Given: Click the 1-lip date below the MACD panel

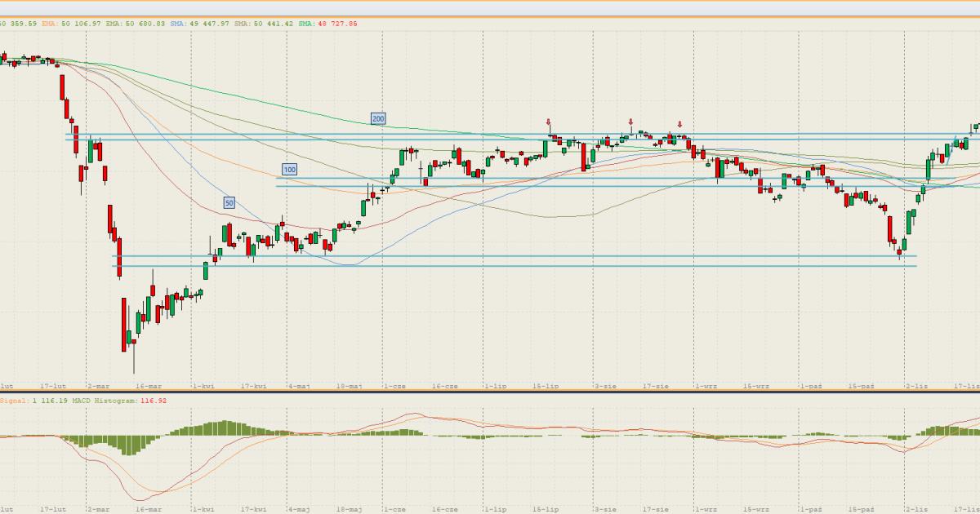Looking at the screenshot, I should 495,509.
